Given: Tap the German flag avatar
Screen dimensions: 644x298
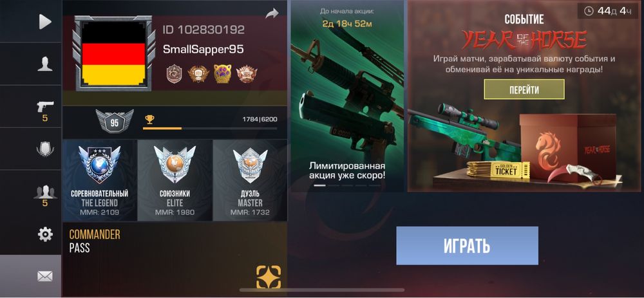Looking at the screenshot, I should point(114,53).
